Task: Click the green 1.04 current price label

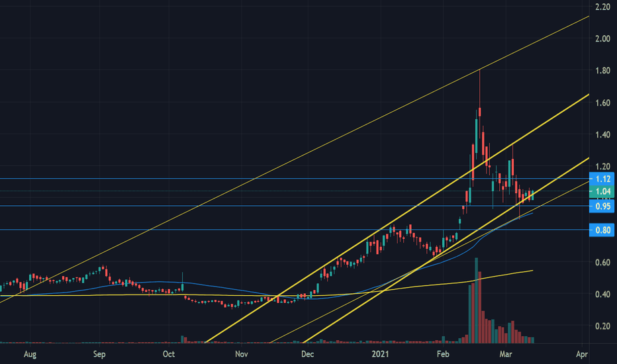Action: (x=602, y=192)
